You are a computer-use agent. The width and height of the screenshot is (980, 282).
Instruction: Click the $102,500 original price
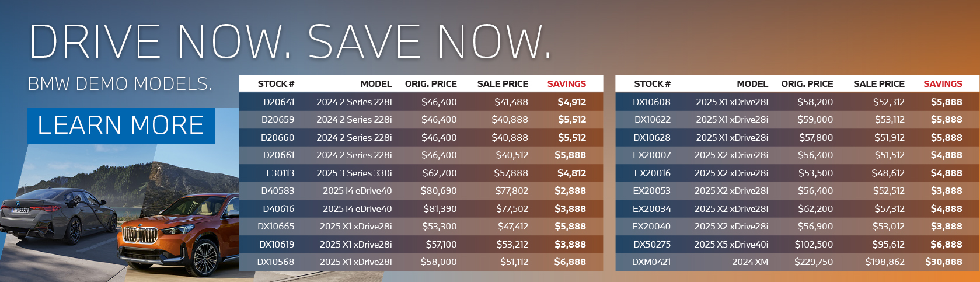(x=814, y=245)
